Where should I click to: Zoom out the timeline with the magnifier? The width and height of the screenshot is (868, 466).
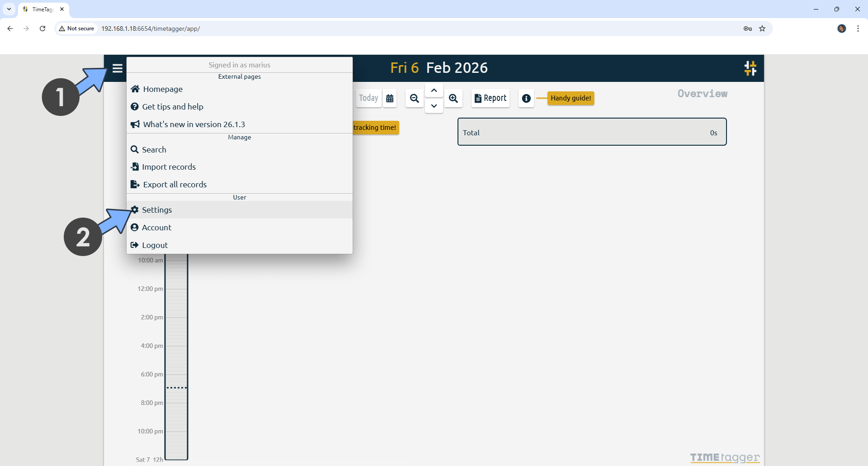pyautogui.click(x=414, y=98)
